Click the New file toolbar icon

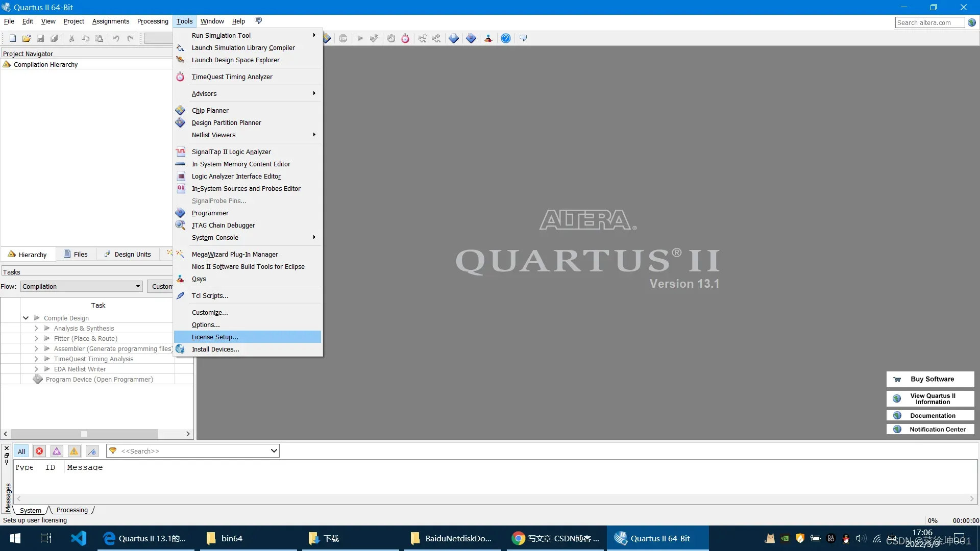(13, 38)
